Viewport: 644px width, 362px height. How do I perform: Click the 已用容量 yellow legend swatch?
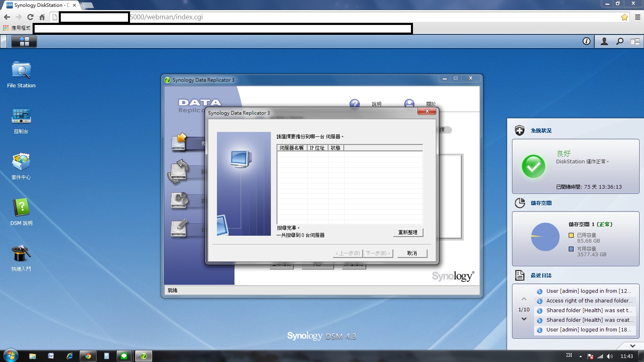coord(571,235)
